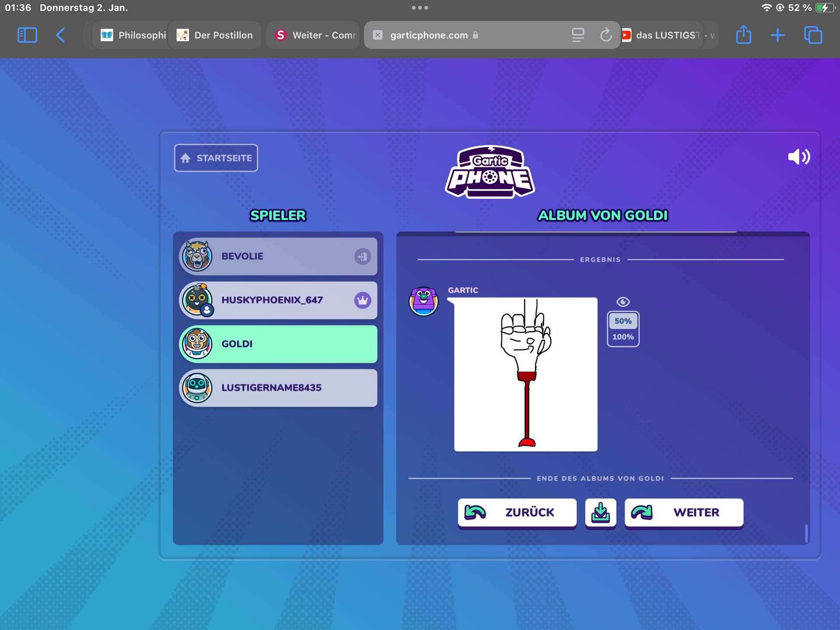Screen dimensions: 840x630
Task: Set drawing opacity to 100%
Action: [x=623, y=337]
